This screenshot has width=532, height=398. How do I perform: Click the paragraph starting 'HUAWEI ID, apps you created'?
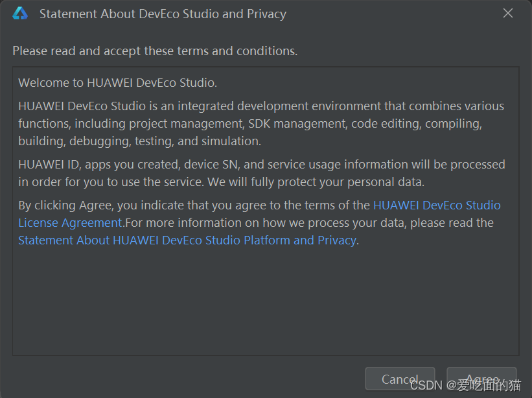click(262, 173)
